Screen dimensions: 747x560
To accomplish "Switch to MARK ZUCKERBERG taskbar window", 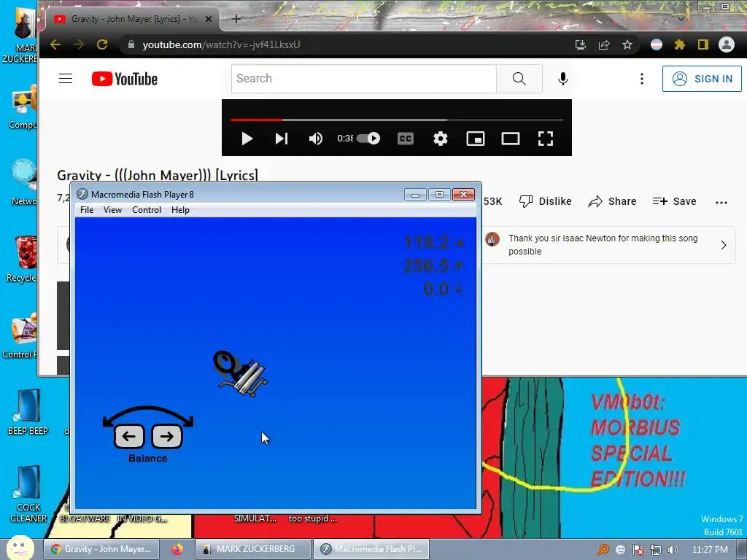I will point(253,549).
